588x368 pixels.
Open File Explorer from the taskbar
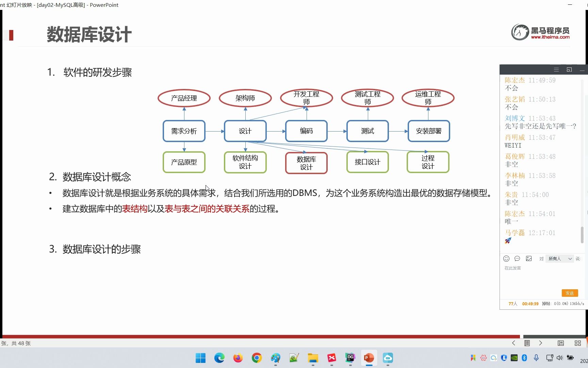point(313,358)
